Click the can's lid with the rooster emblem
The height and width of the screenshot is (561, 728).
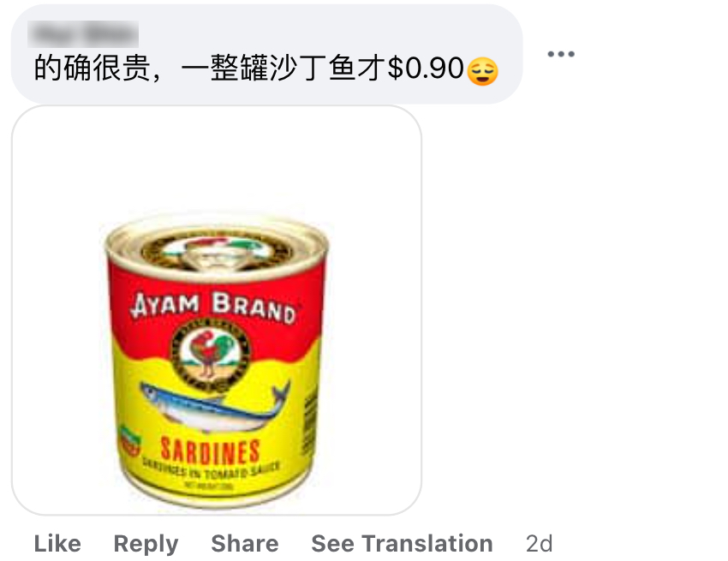pyautogui.click(x=217, y=252)
